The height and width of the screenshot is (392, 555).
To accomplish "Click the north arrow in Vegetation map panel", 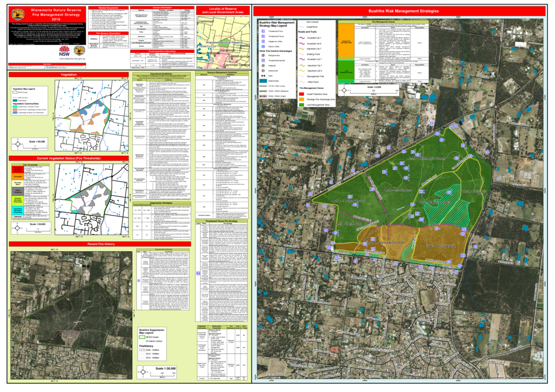I will pyautogui.click(x=18, y=144).
